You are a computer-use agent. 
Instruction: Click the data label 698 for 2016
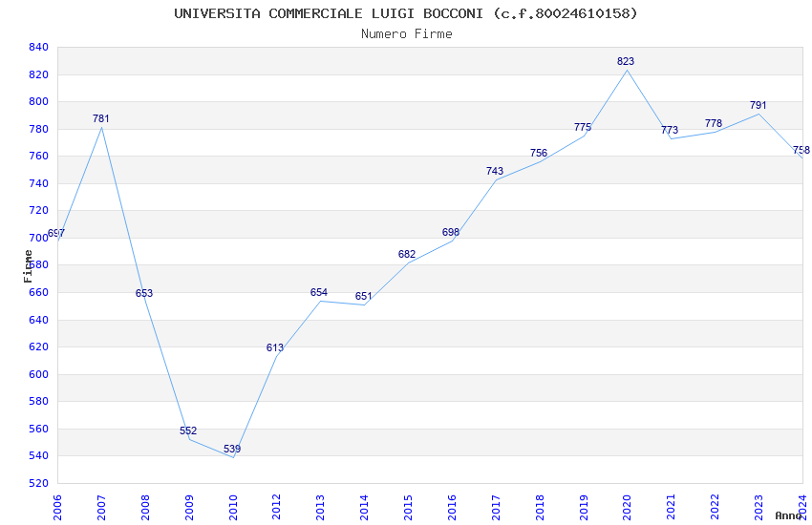point(451,232)
